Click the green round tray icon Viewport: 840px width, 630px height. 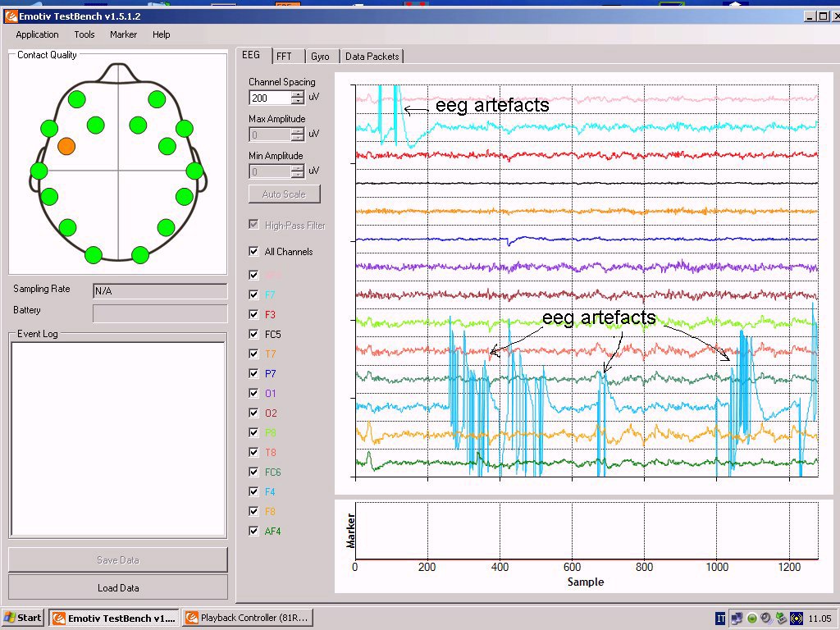(751, 619)
